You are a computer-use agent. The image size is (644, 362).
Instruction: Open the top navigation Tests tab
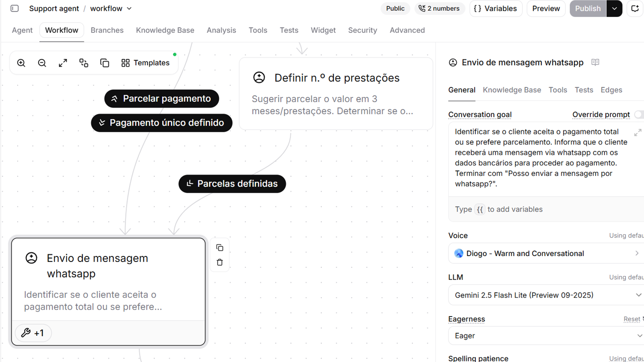289,30
